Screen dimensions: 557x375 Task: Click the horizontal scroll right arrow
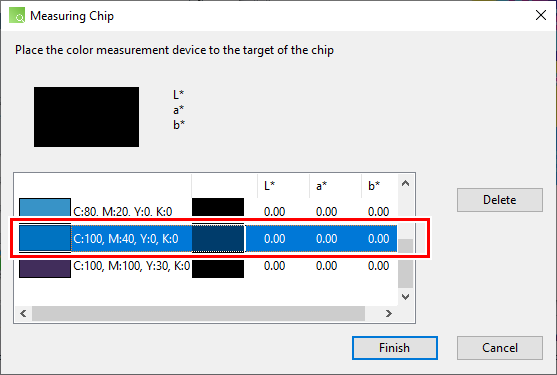click(389, 313)
